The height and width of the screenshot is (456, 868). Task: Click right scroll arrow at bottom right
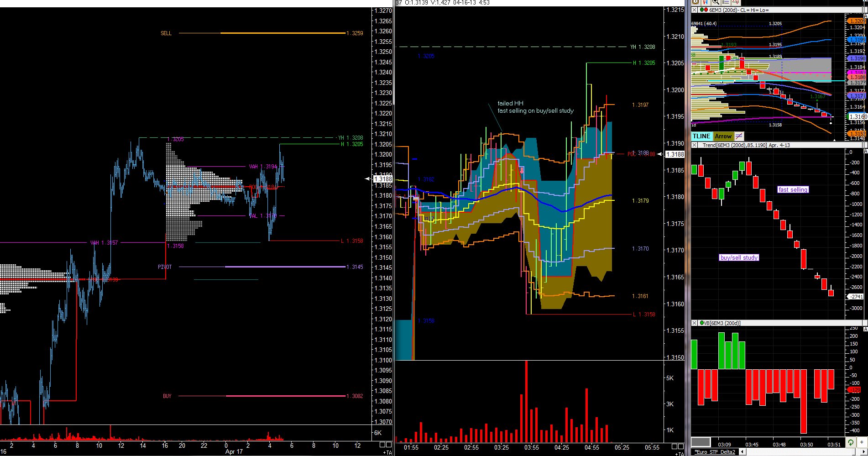pyautogui.click(x=864, y=452)
